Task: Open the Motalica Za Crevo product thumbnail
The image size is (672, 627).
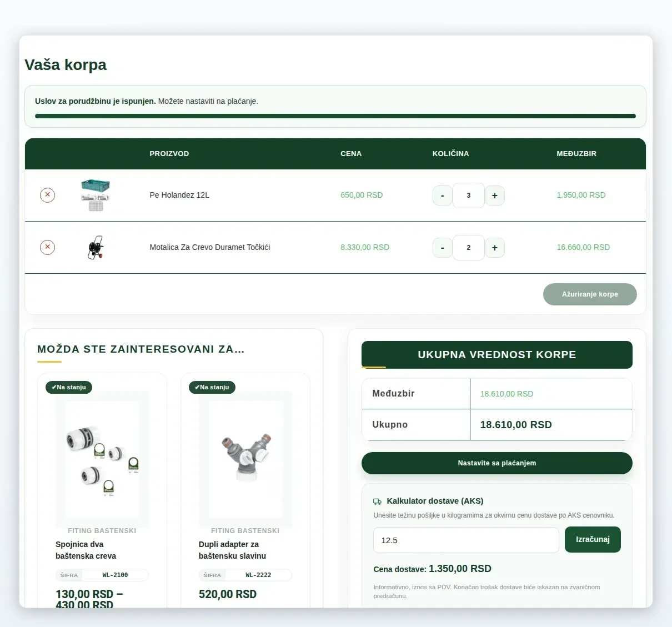Action: click(x=96, y=247)
